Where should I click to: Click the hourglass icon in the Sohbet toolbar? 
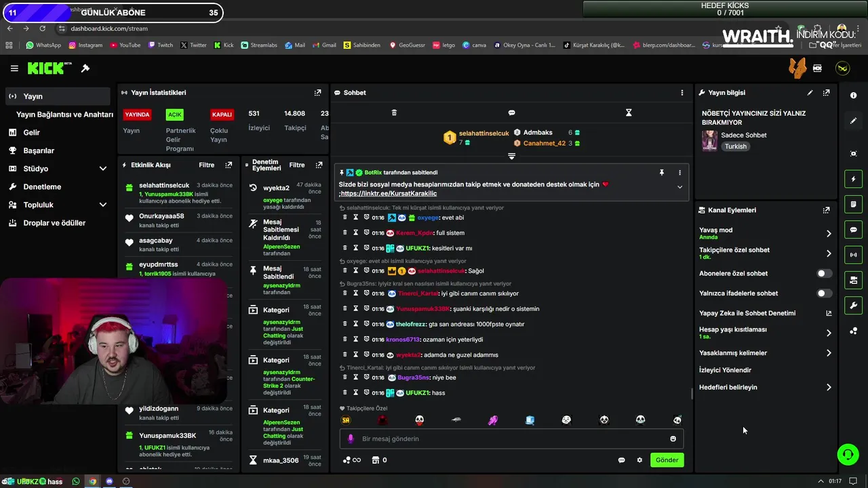pyautogui.click(x=629, y=113)
